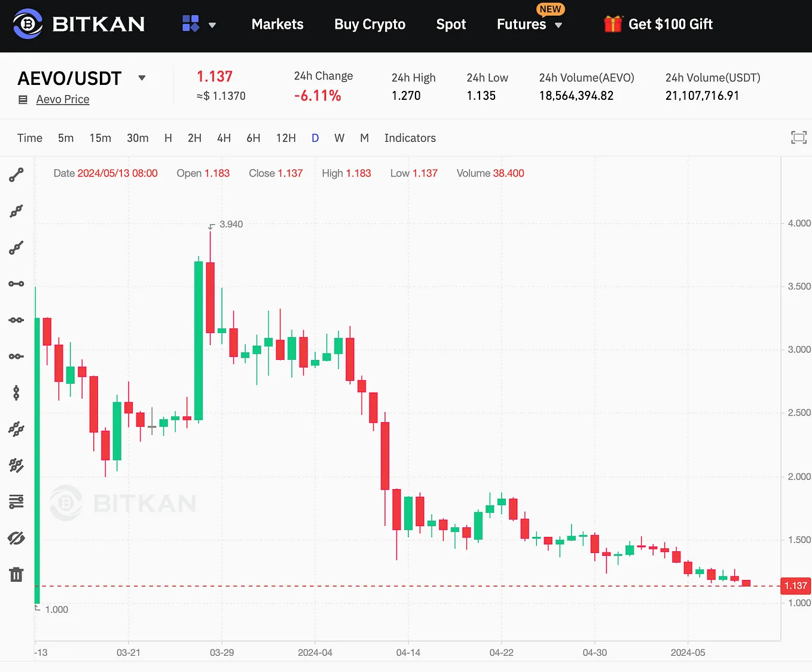Click the ≈$ 1.1370 converted price

coord(221,96)
